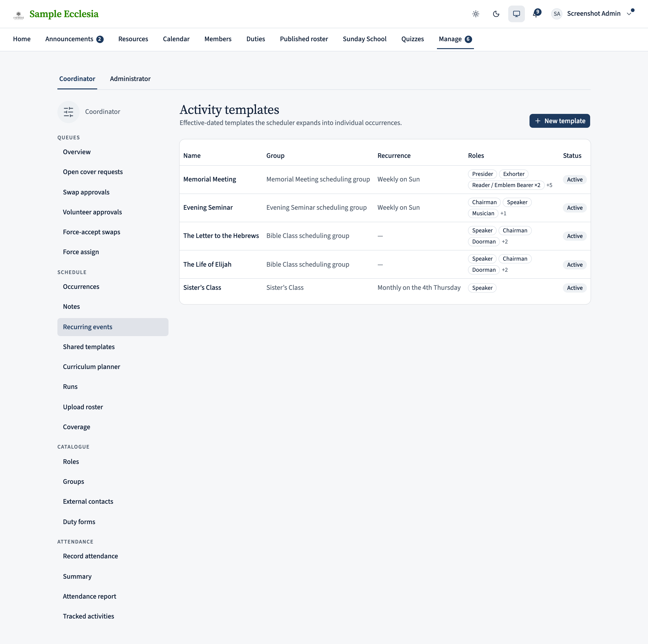Open Published roster tab
648x644 pixels.
point(304,39)
